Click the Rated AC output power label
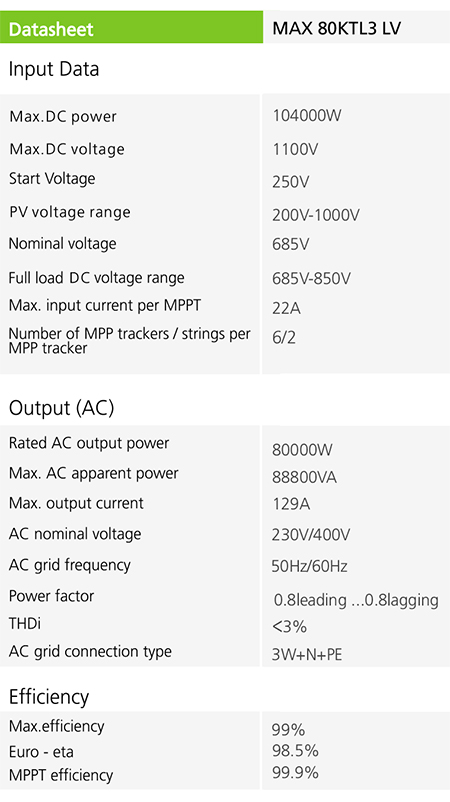This screenshot has height=802, width=450. [x=89, y=443]
